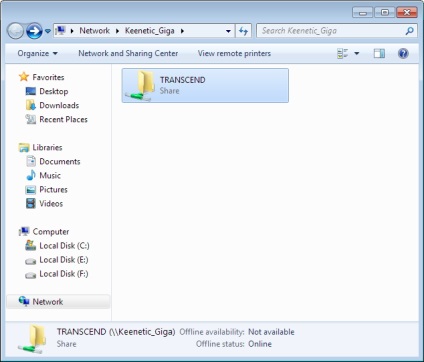Open Local Disk (F:)
Viewport: 424px width, 362px height.
[x=64, y=274]
